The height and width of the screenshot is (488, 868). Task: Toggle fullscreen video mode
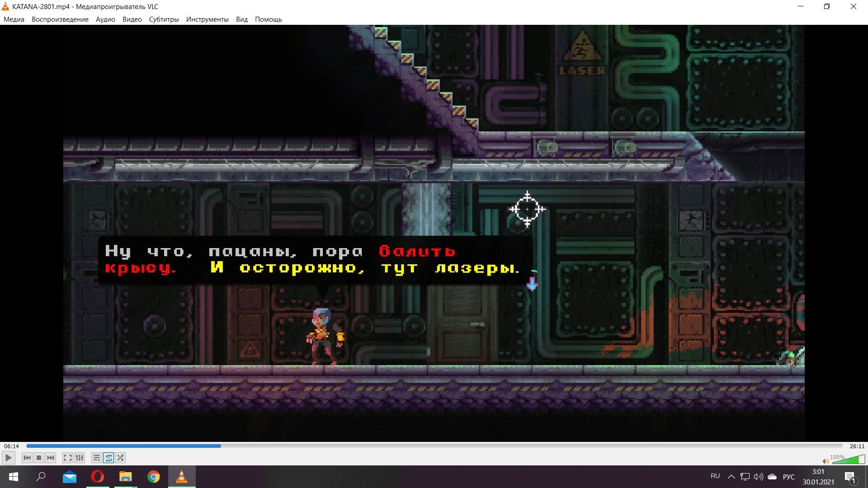pos(67,458)
